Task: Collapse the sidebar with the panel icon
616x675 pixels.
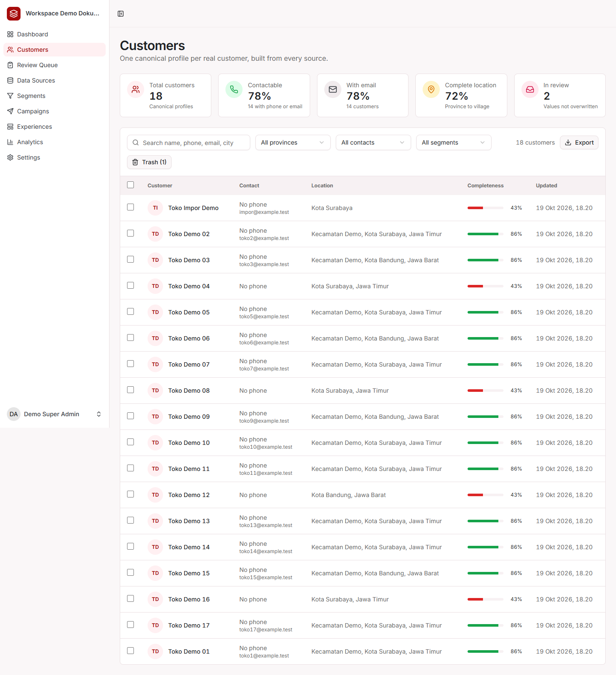Action: point(121,14)
